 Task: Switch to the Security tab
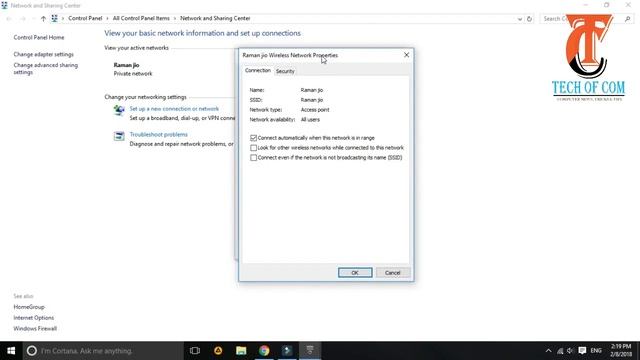[x=285, y=71]
